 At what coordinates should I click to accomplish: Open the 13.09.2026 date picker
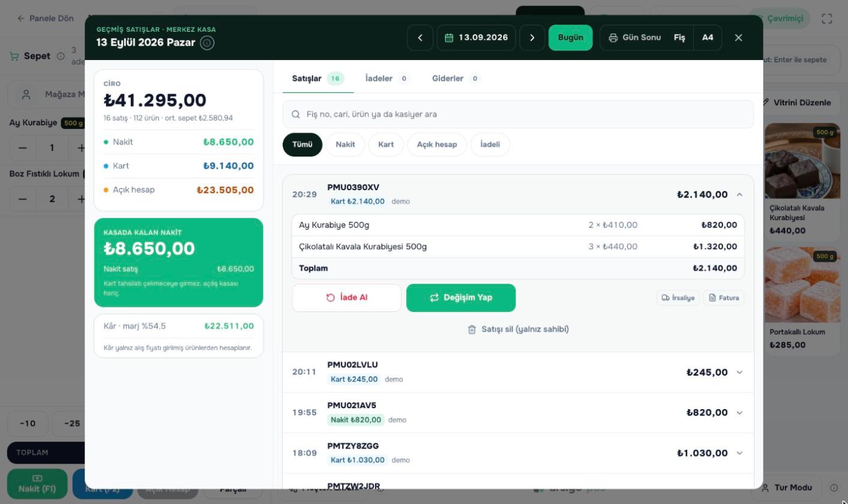[477, 38]
